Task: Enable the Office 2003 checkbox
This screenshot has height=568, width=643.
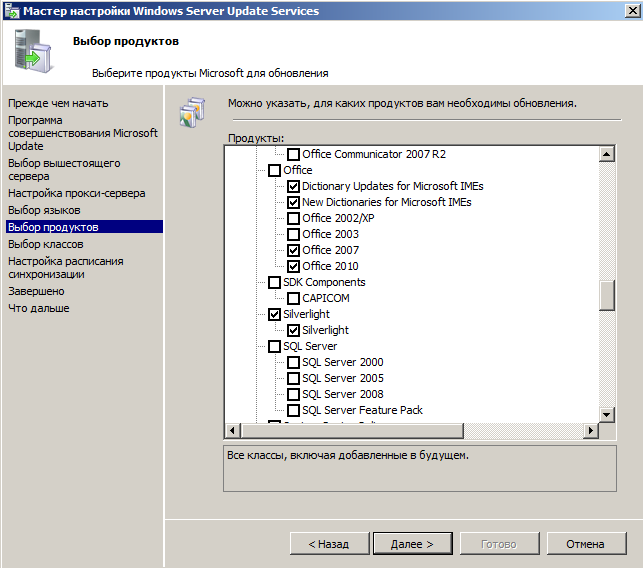Action: 293,234
